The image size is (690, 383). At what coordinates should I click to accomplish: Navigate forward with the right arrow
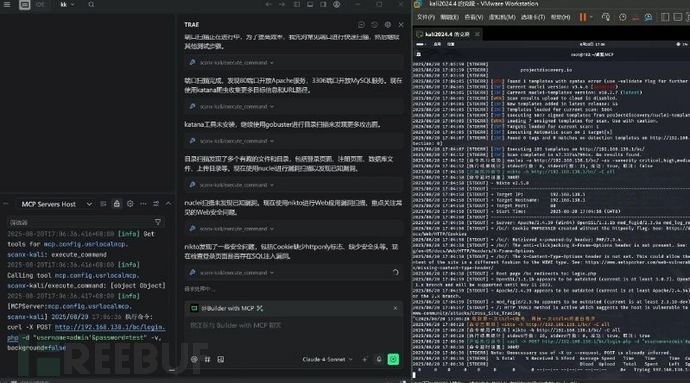pos(282,4)
